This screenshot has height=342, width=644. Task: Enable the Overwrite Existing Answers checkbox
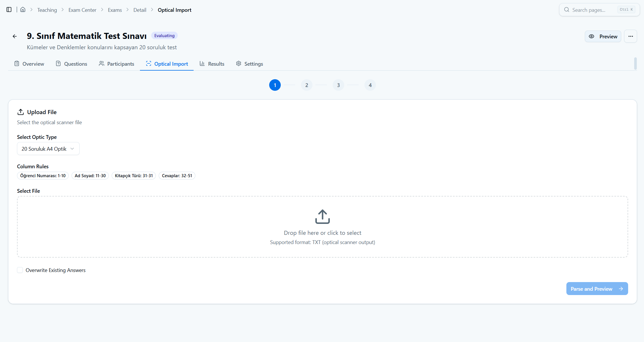coord(20,270)
